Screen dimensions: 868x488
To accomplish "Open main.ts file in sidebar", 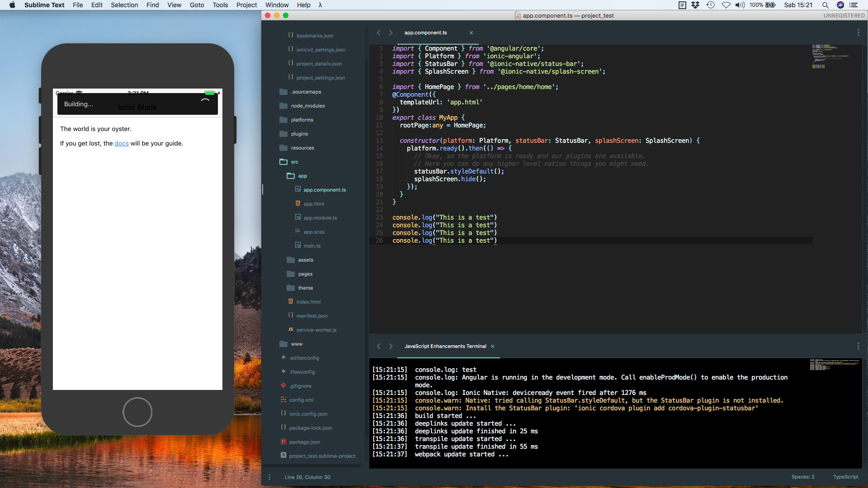I will click(311, 246).
